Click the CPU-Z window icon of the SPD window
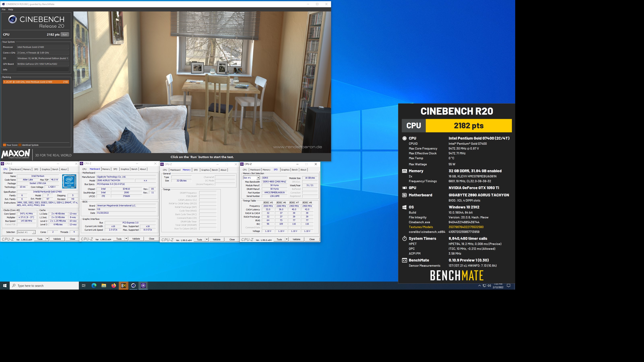The width and height of the screenshot is (644, 362). pyautogui.click(x=242, y=164)
